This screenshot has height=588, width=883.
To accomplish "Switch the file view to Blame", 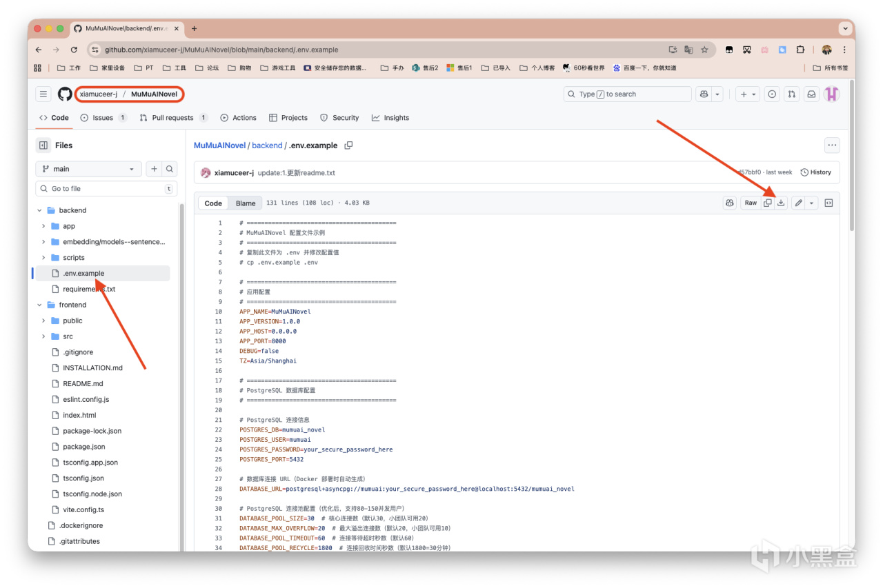I will coord(246,203).
